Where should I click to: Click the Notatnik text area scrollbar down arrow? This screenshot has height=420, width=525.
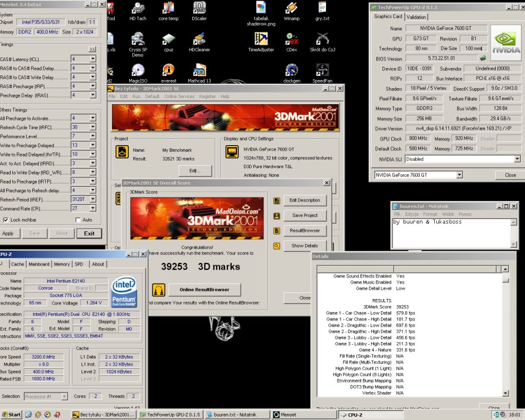(513, 244)
